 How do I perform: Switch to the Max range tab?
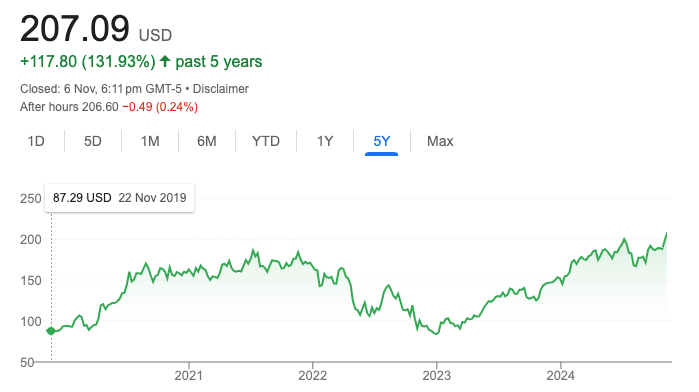click(x=440, y=141)
